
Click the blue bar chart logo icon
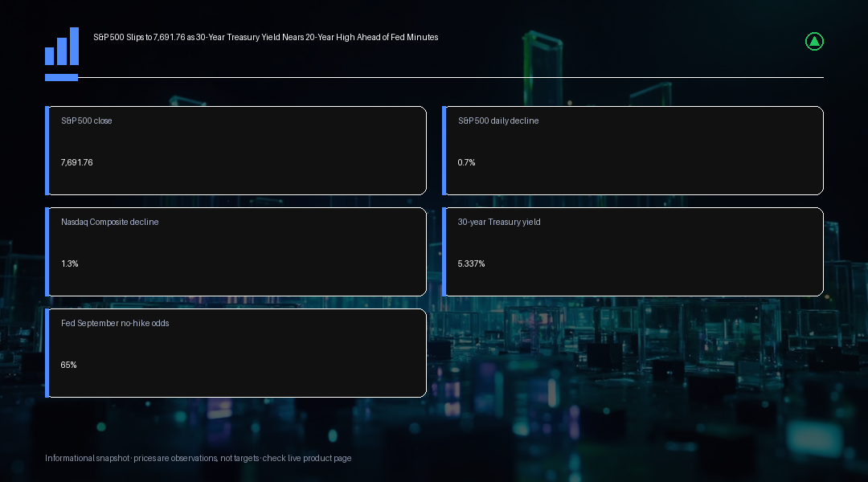pos(62,47)
